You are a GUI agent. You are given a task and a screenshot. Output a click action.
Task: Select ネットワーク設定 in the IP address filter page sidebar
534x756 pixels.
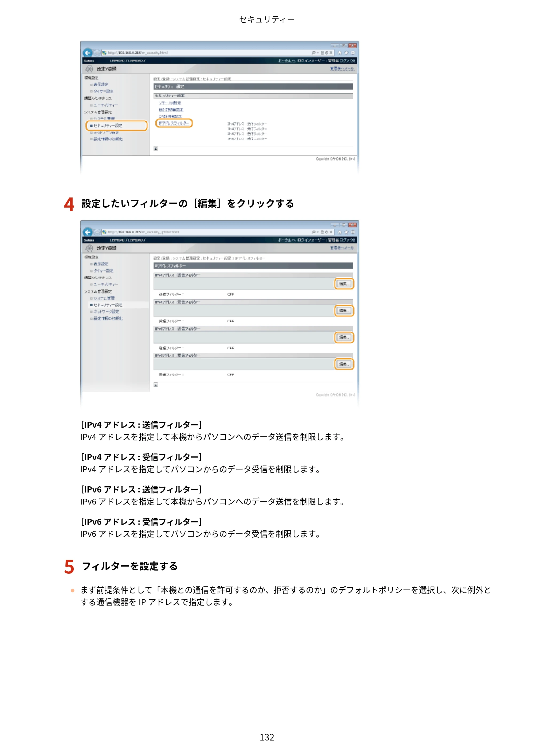coord(106,312)
